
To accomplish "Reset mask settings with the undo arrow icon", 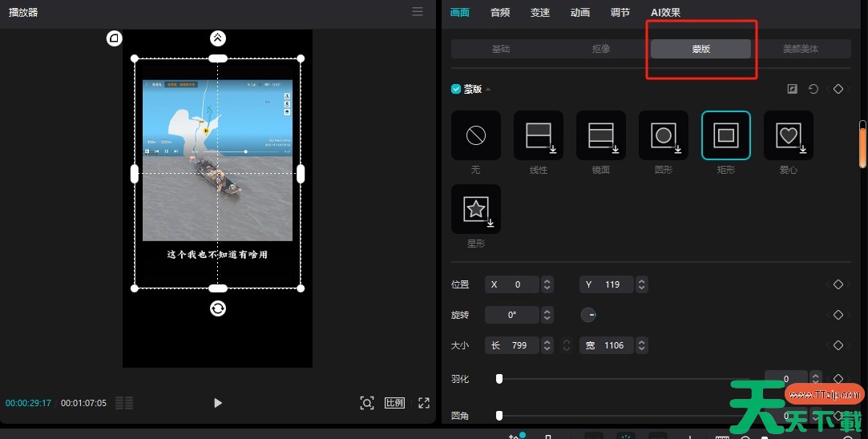I will point(813,89).
